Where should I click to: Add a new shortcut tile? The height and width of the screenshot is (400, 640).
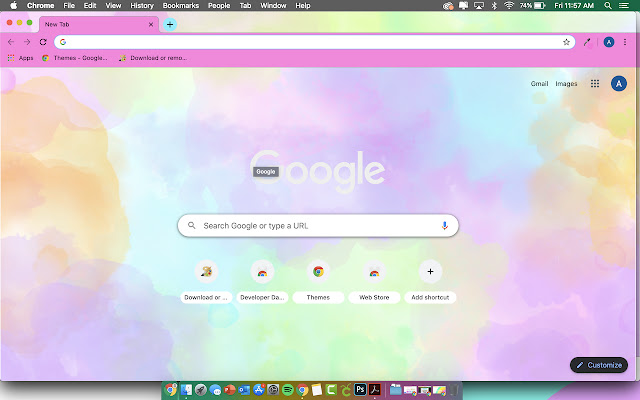click(x=430, y=282)
